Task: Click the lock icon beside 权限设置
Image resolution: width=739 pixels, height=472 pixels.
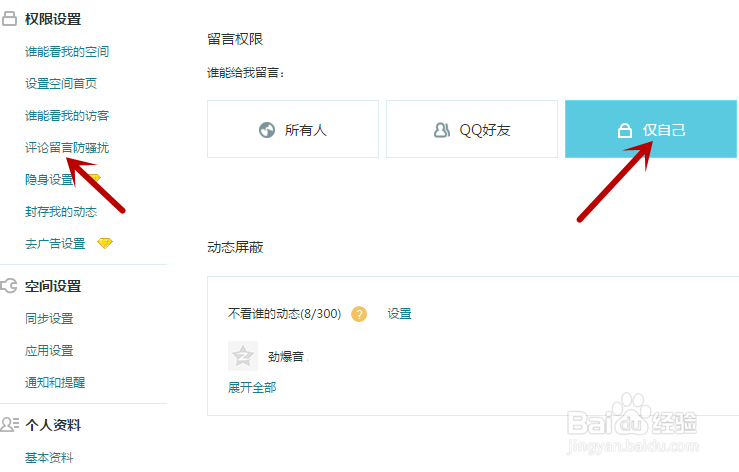Action: (x=9, y=19)
